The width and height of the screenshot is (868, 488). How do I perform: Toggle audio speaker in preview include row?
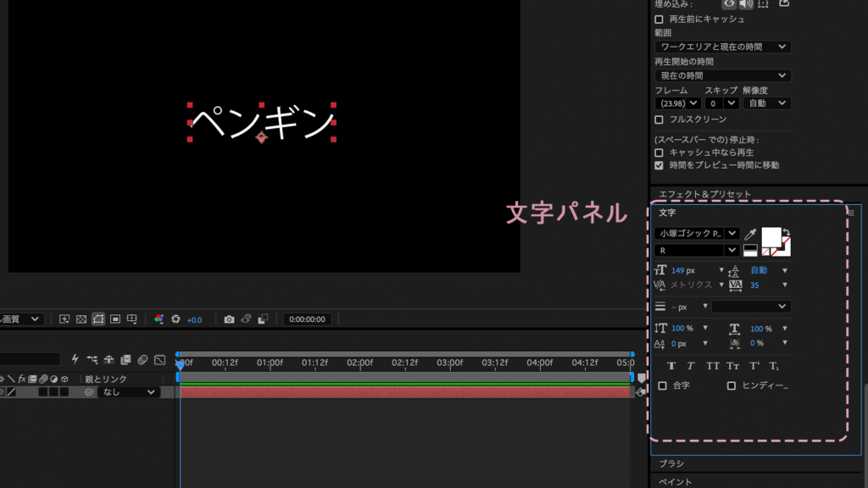click(x=746, y=4)
